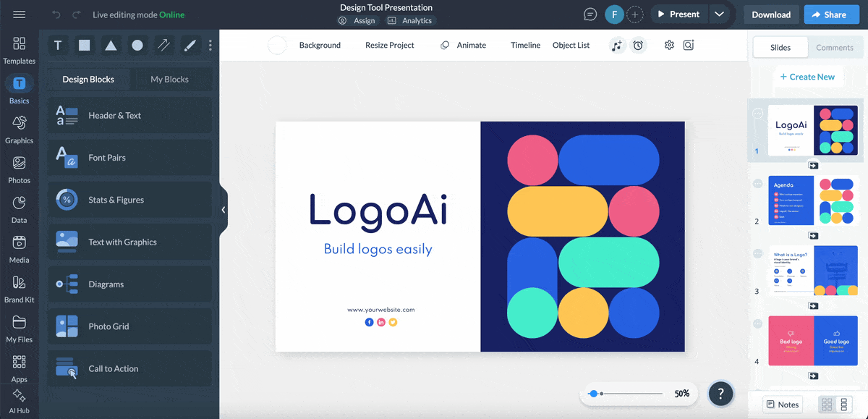Viewport: 868px width, 419px height.
Task: Open the help question mark button
Action: 720,394
